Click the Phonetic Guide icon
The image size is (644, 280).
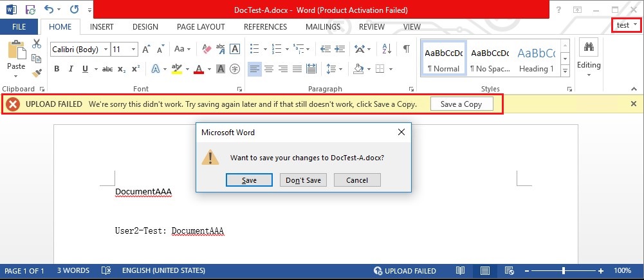tap(221, 50)
